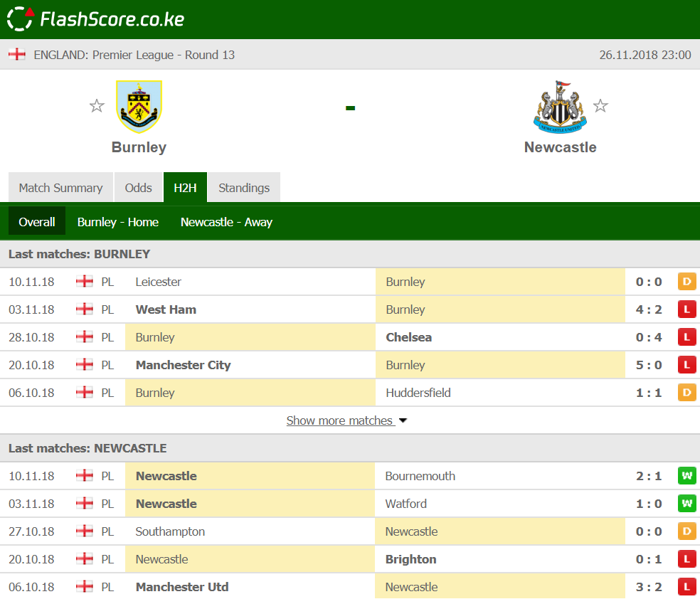Open the Leicester team name in Burnley matches
The width and height of the screenshot is (700, 604).
(x=159, y=282)
